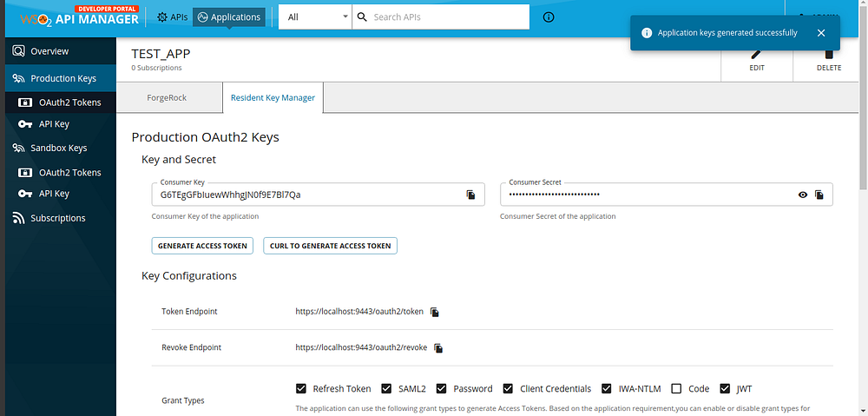
Task: Click key icon of Production API Key
Action: tap(25, 124)
